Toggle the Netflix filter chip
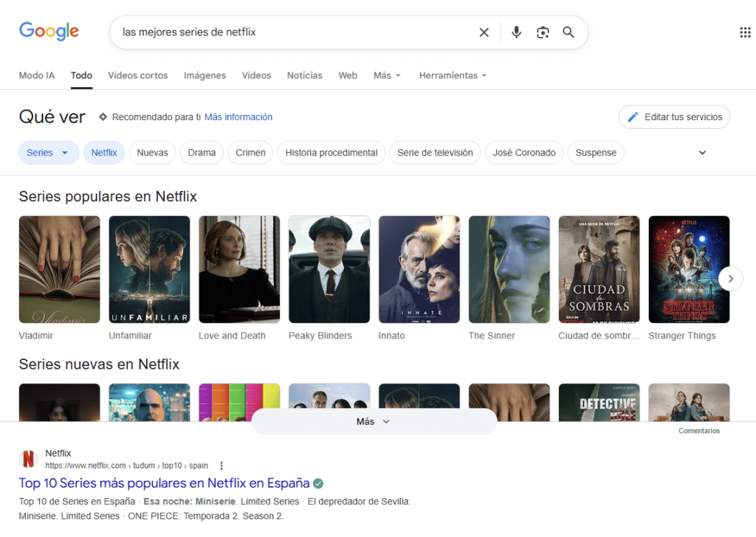The height and width of the screenshot is (537, 756). (x=104, y=153)
